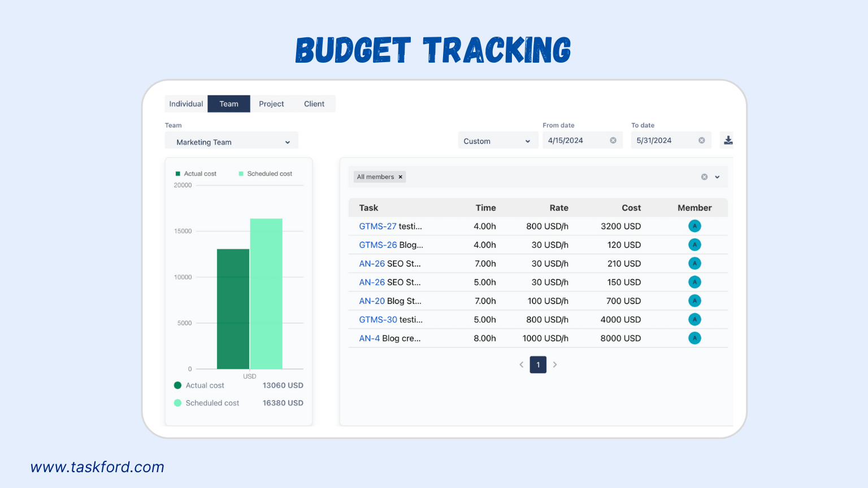This screenshot has height=488, width=868.
Task: Click the light green Scheduled cost bar
Action: (266, 294)
